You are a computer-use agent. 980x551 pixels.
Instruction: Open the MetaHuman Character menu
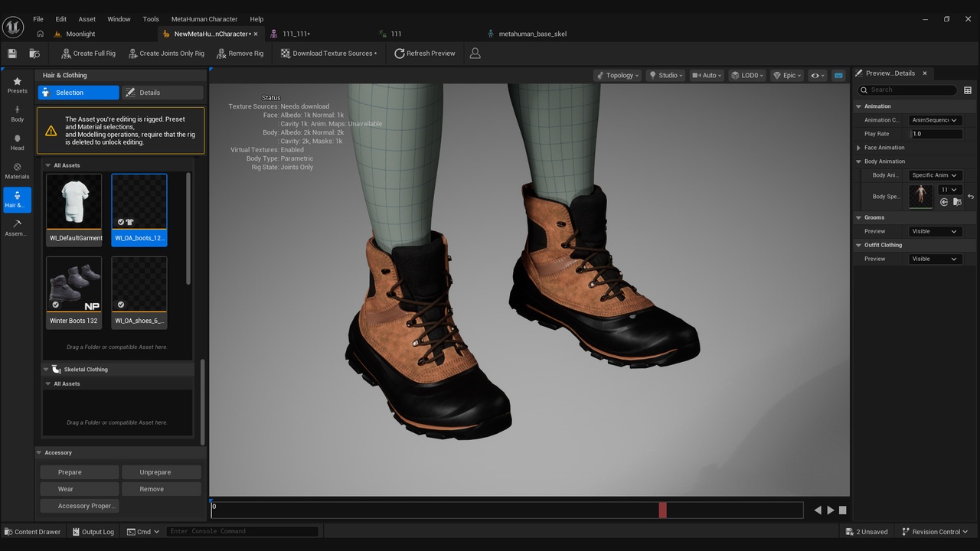click(204, 19)
